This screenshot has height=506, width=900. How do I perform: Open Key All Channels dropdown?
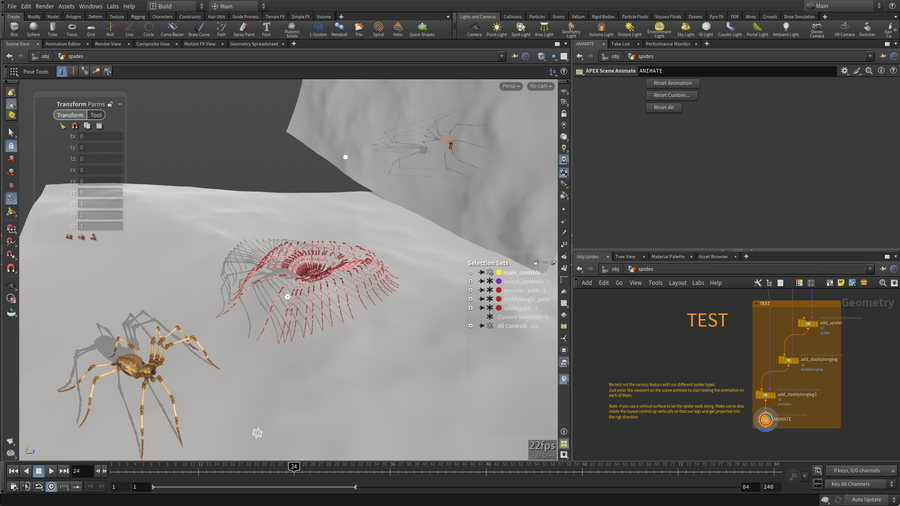[x=860, y=484]
